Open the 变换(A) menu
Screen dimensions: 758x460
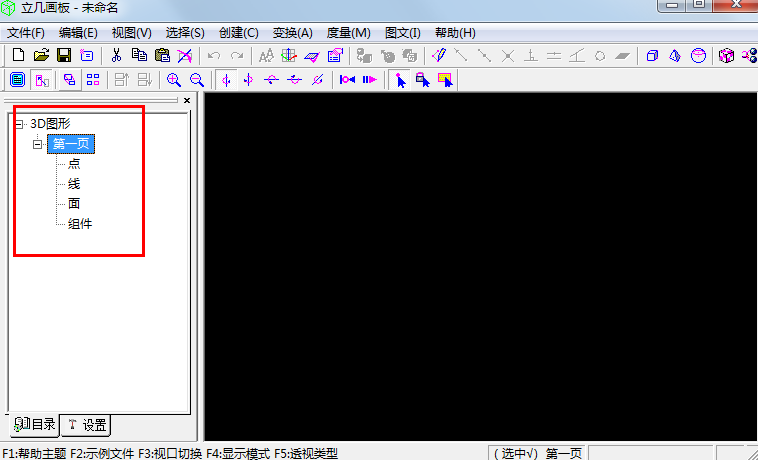[x=292, y=33]
